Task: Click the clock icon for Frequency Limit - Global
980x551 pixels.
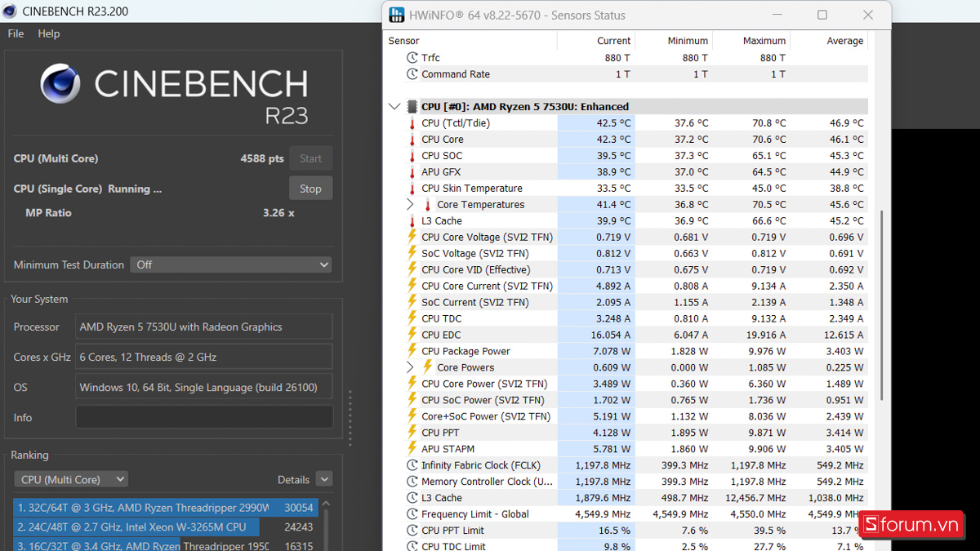Action: pos(412,514)
